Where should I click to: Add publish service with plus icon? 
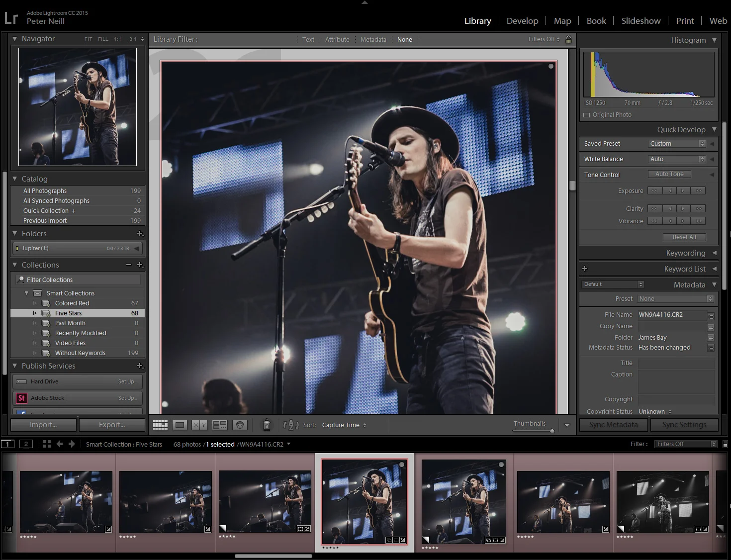[x=140, y=366]
